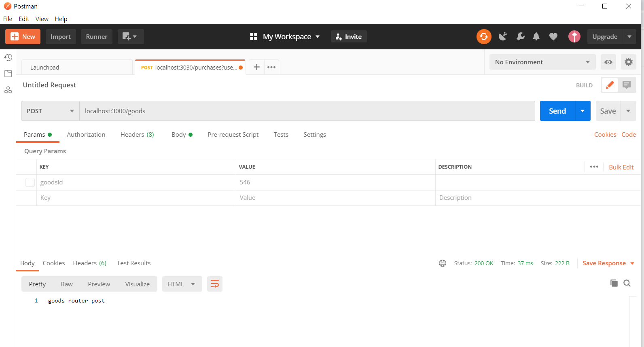The image size is (644, 347).
Task: Expand the Save Response dropdown
Action: 632,263
